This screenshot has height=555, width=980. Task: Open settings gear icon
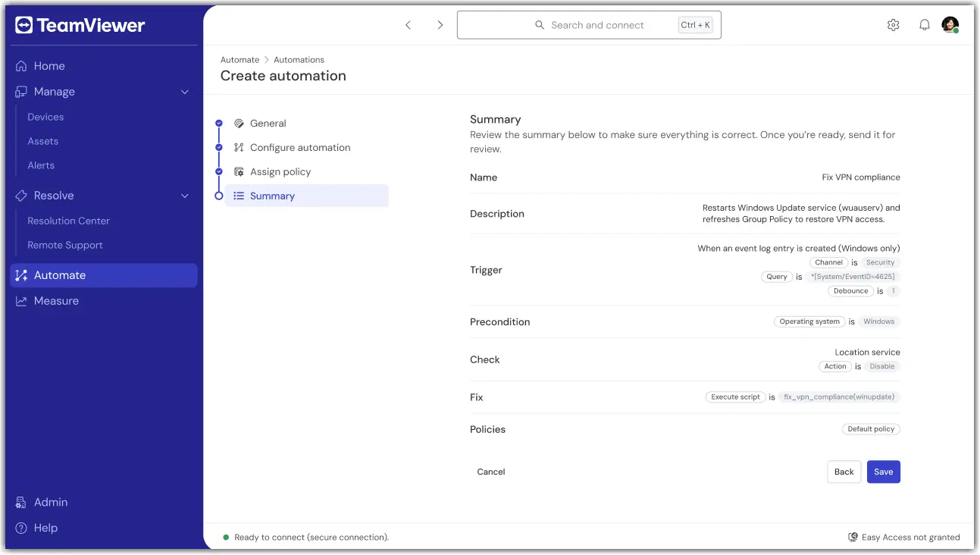coord(893,25)
